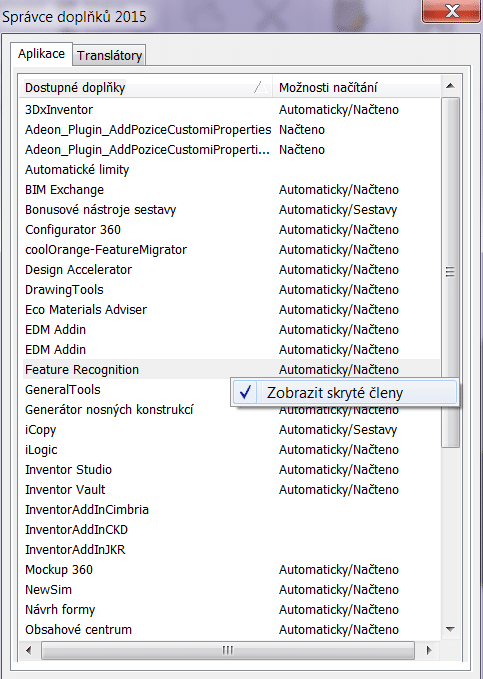Select the truncated Adeon_Plugin_AddPoziceCustomiProperti... row
This screenshot has width=483, height=679.
[x=230, y=149]
